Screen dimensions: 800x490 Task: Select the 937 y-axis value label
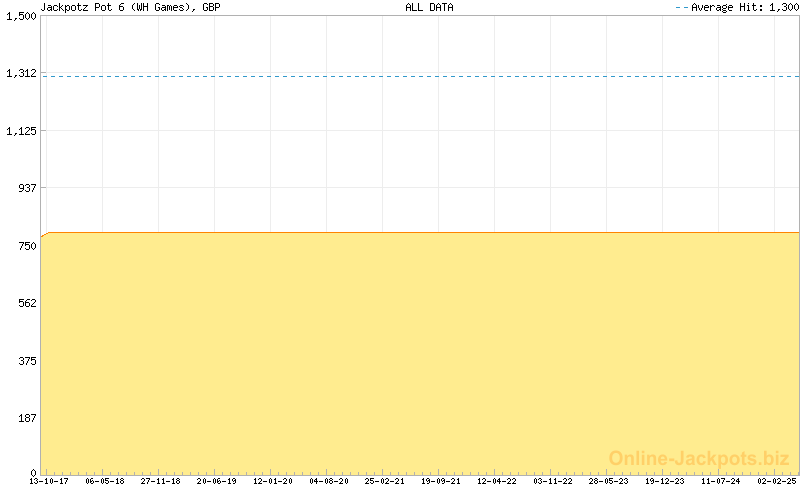point(26,187)
